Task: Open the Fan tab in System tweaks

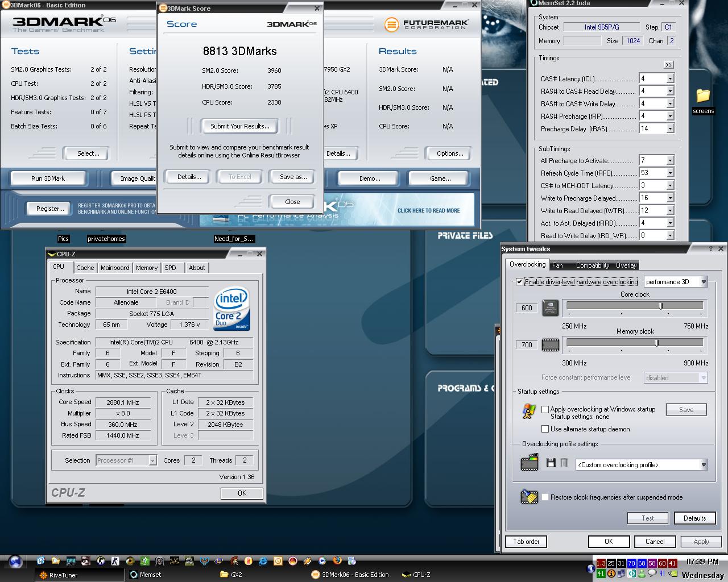Action: [558, 265]
